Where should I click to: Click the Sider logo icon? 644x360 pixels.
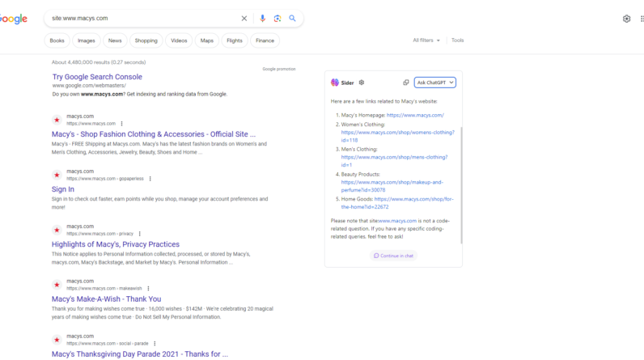pos(335,83)
